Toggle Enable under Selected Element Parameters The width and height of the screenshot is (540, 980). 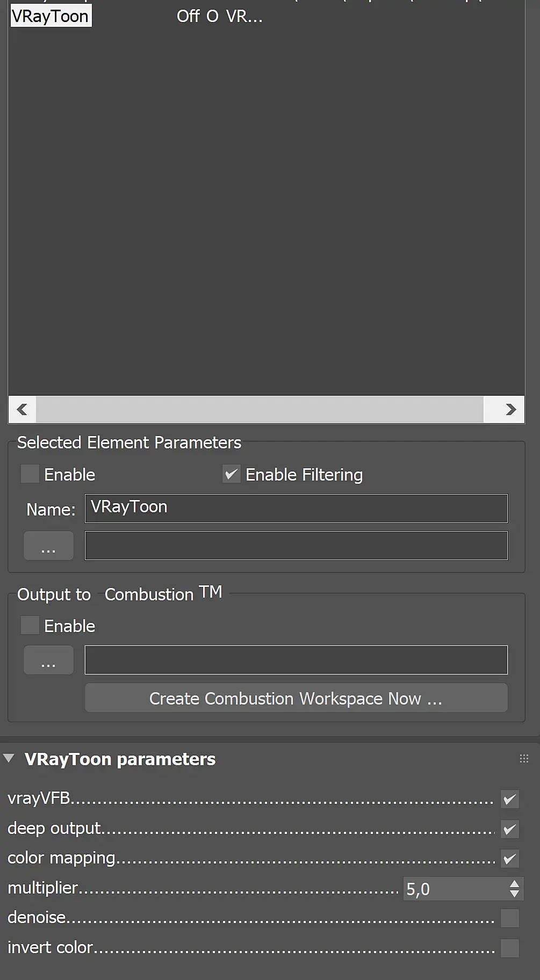point(30,474)
